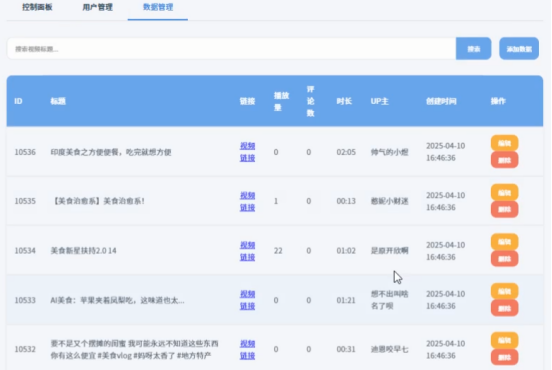Click the creation time in row 10534
The height and width of the screenshot is (370, 552).
coord(446,251)
